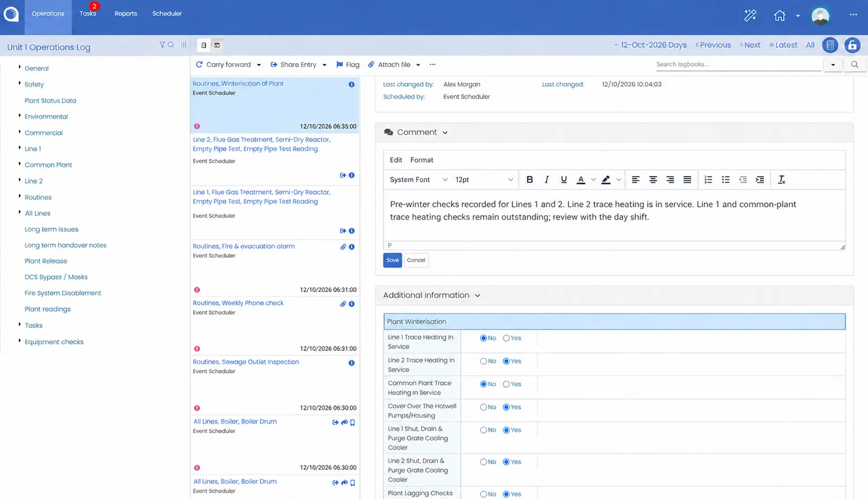Clear formatting in comment editor

pyautogui.click(x=781, y=180)
